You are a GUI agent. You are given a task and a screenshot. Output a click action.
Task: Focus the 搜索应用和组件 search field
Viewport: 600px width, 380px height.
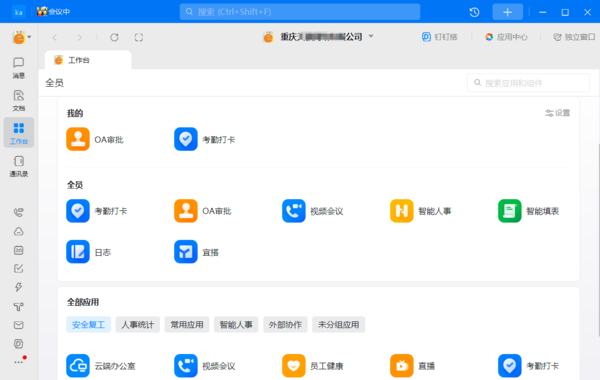(528, 83)
